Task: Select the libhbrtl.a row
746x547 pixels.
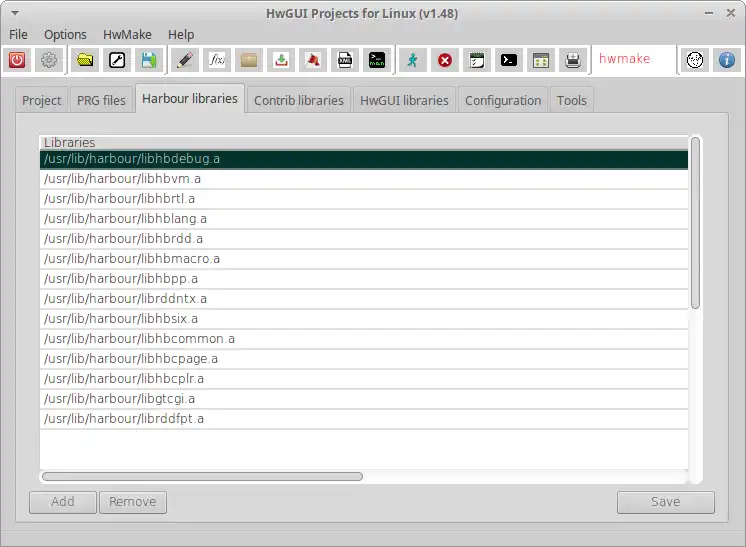Action: (364, 199)
